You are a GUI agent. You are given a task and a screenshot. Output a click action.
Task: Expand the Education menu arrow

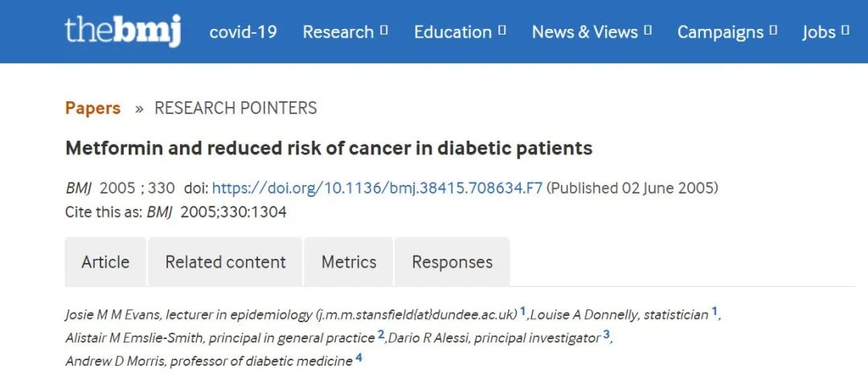tap(502, 31)
